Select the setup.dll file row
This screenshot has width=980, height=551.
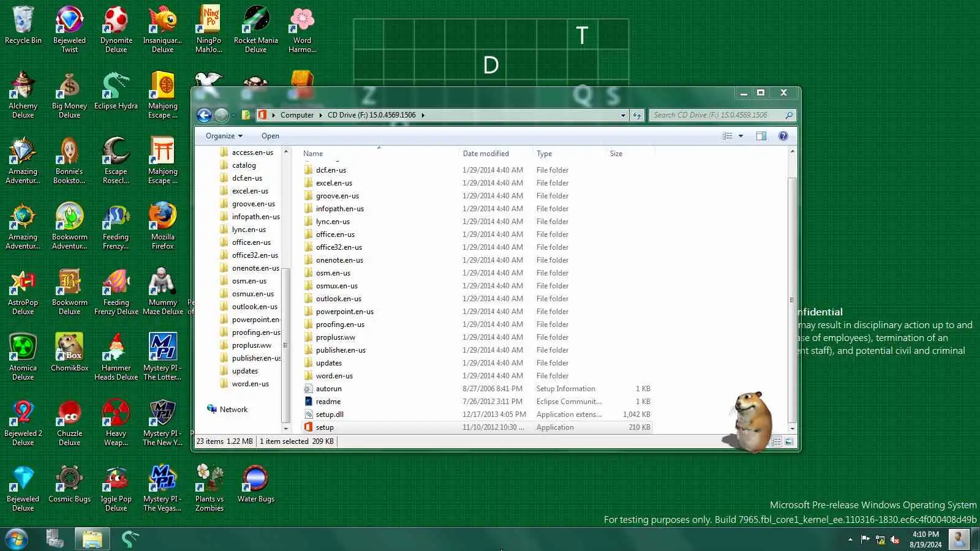(478, 414)
